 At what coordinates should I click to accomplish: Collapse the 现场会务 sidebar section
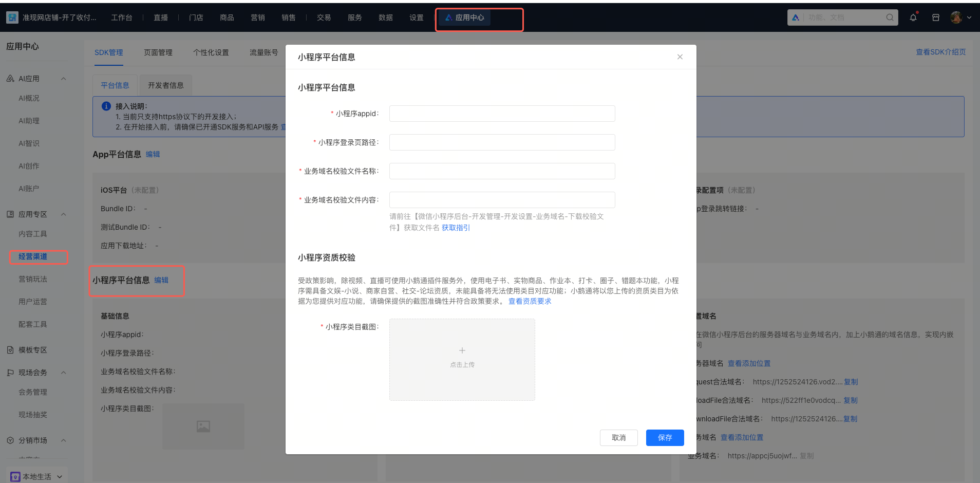point(64,373)
